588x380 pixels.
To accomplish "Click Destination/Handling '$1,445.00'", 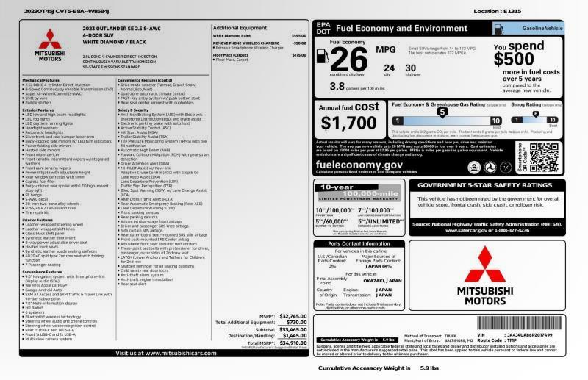I will coord(295,336).
